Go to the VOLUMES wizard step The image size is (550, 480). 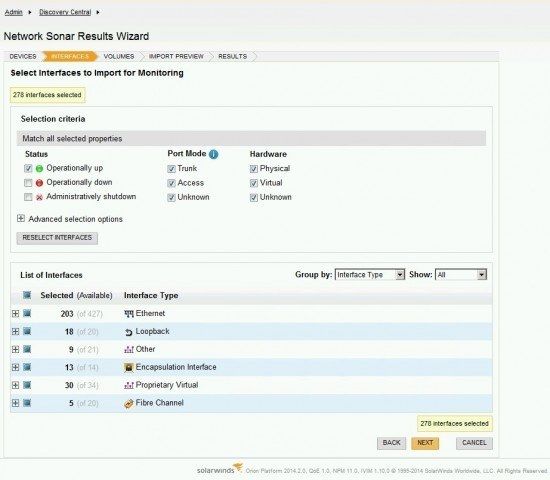(x=119, y=56)
